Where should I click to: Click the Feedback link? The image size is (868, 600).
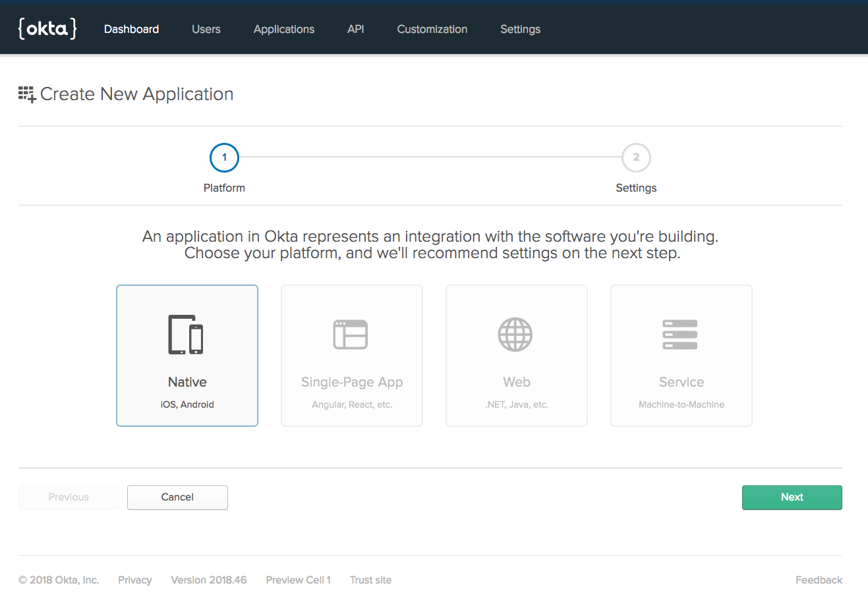pyautogui.click(x=819, y=580)
